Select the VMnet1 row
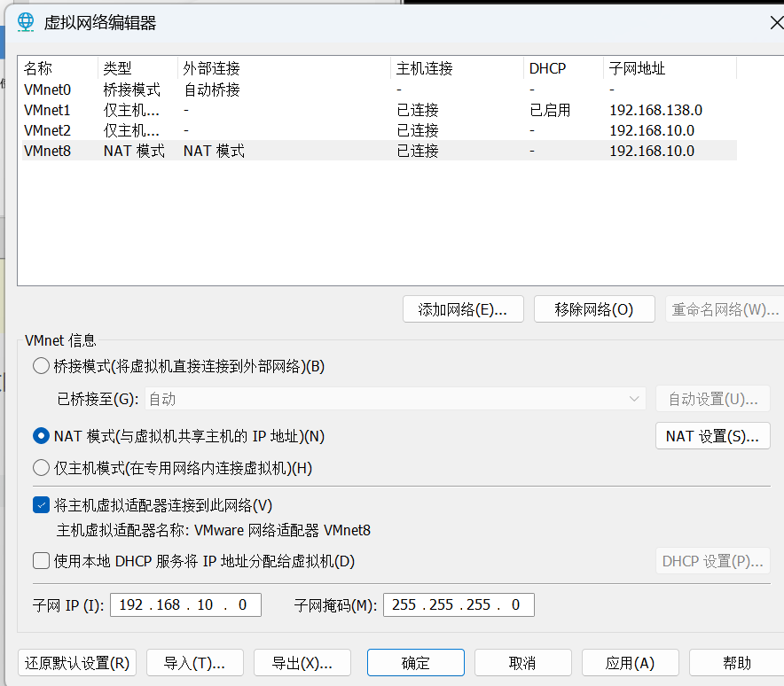784x686 pixels. point(380,110)
